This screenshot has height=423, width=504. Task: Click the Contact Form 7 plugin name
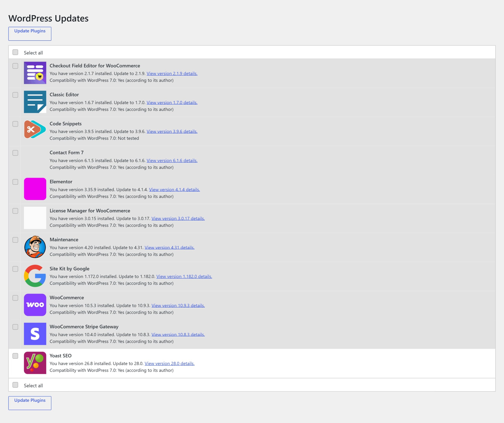[x=67, y=153]
